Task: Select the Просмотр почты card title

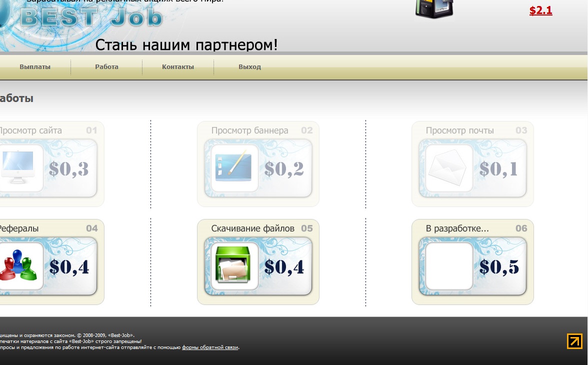Action: pyautogui.click(x=460, y=130)
